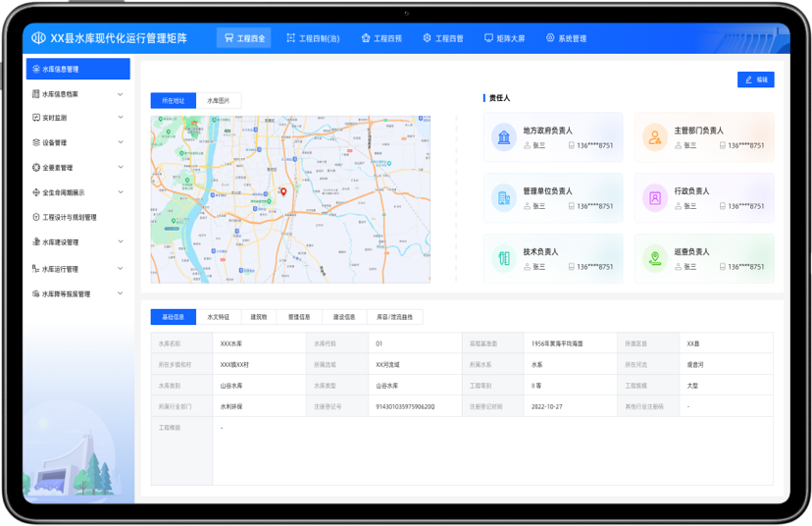Image resolution: width=812 pixels, height=526 pixels.
Task: Click the 水库建设管理 icon
Action: (36, 242)
